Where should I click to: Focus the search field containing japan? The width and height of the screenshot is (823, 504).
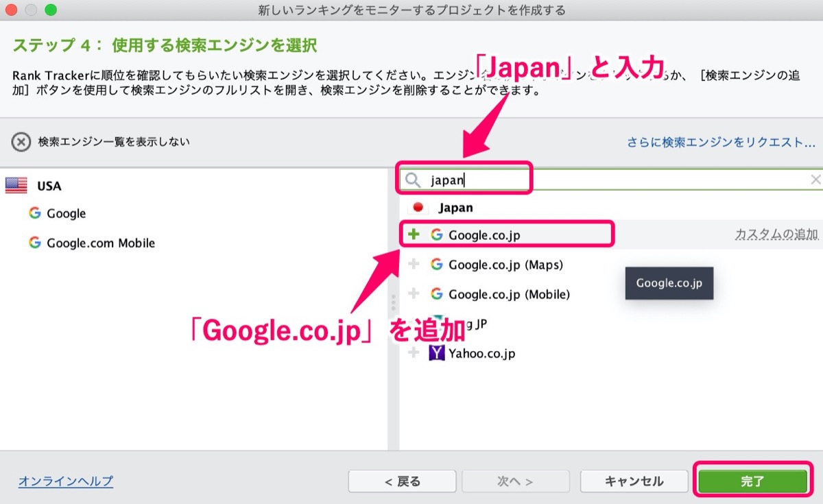(x=610, y=180)
